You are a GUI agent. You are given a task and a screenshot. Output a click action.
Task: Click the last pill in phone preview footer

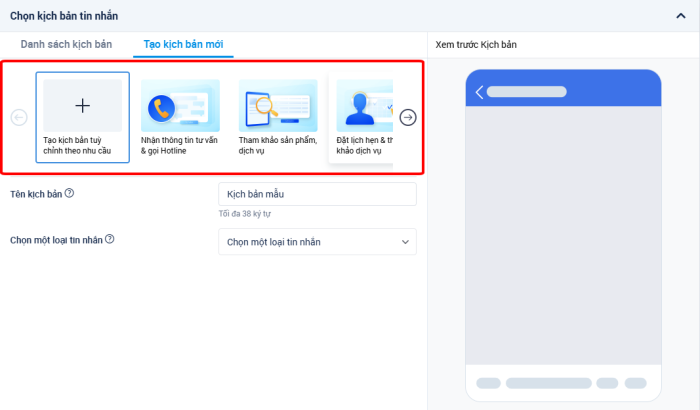click(636, 383)
